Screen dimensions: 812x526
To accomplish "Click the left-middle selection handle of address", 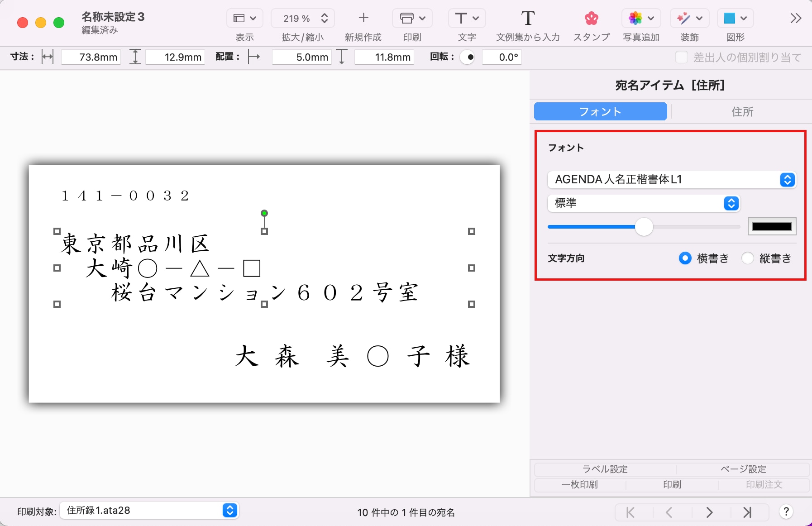I will tap(57, 268).
